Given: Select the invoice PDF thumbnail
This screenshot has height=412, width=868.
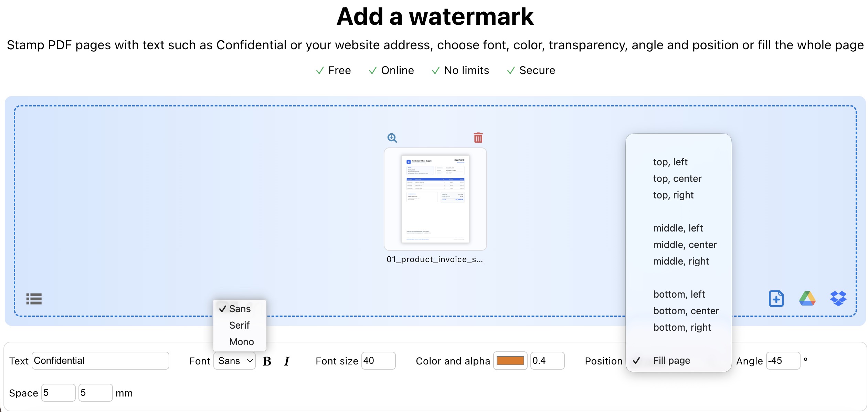Looking at the screenshot, I should click(435, 199).
